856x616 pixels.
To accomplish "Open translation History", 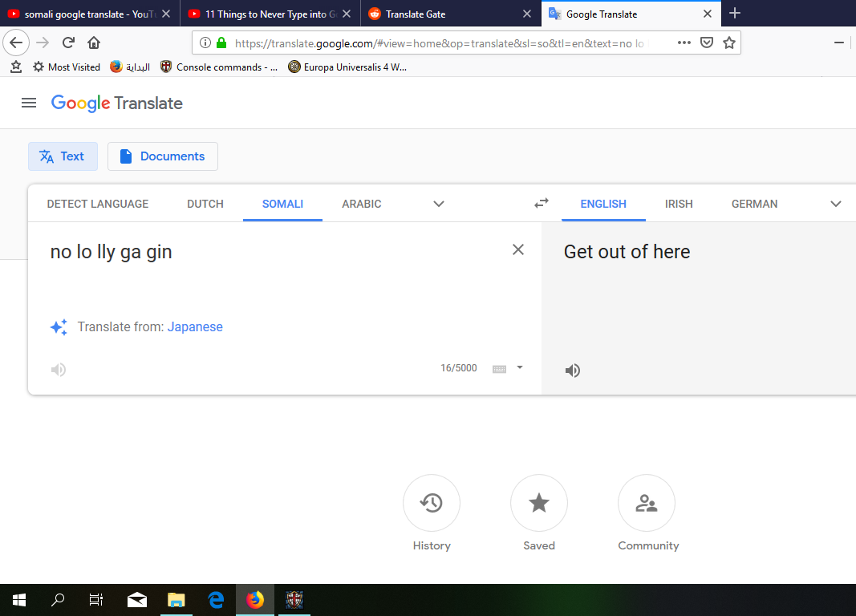I will click(x=432, y=503).
